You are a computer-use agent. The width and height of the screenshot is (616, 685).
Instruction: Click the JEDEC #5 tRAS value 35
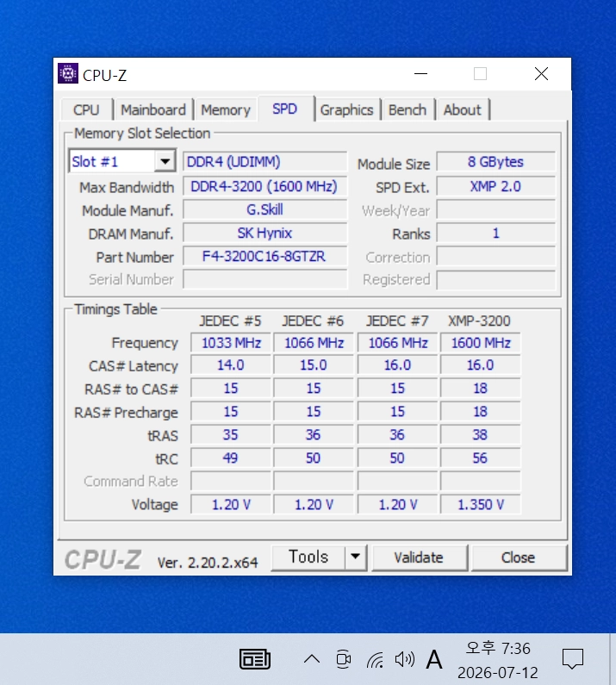(231, 434)
